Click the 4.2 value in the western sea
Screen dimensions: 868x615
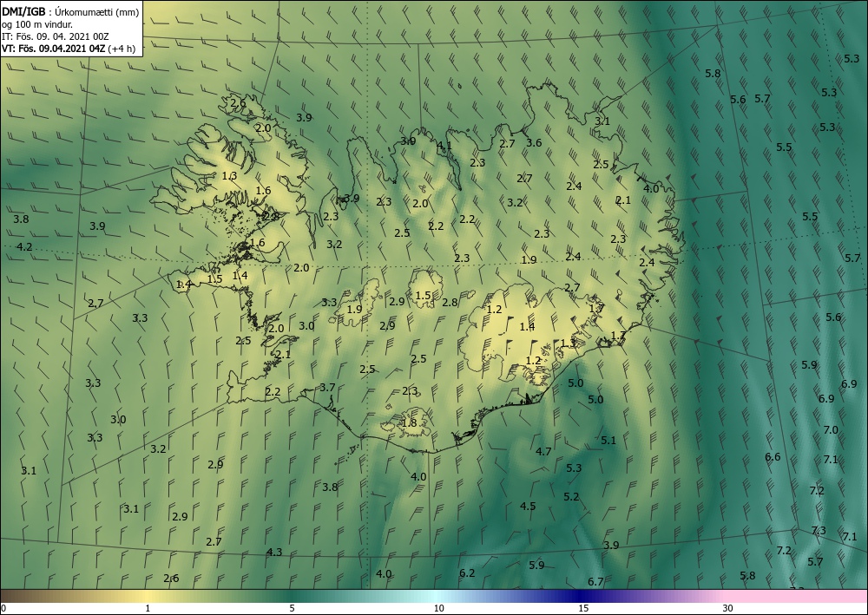[24, 246]
